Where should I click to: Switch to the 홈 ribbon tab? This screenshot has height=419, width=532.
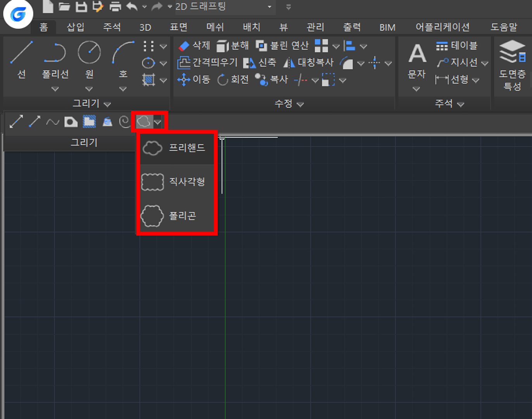[x=44, y=27]
